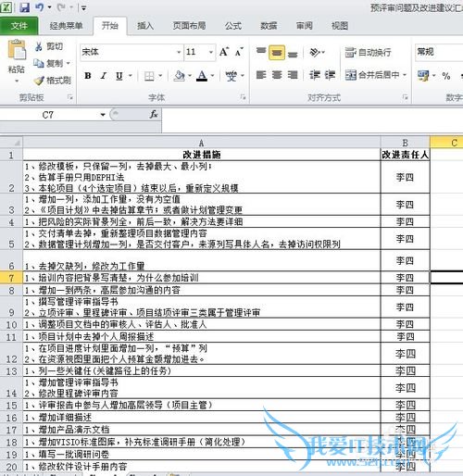
Task: Click the Cut scissors icon
Action: [39, 46]
